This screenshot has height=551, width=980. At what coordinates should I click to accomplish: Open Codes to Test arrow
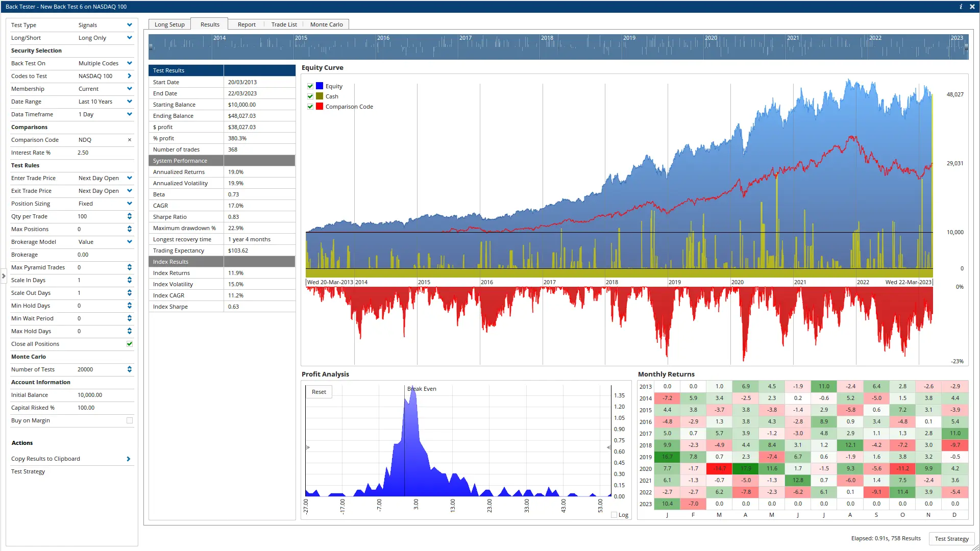(130, 76)
